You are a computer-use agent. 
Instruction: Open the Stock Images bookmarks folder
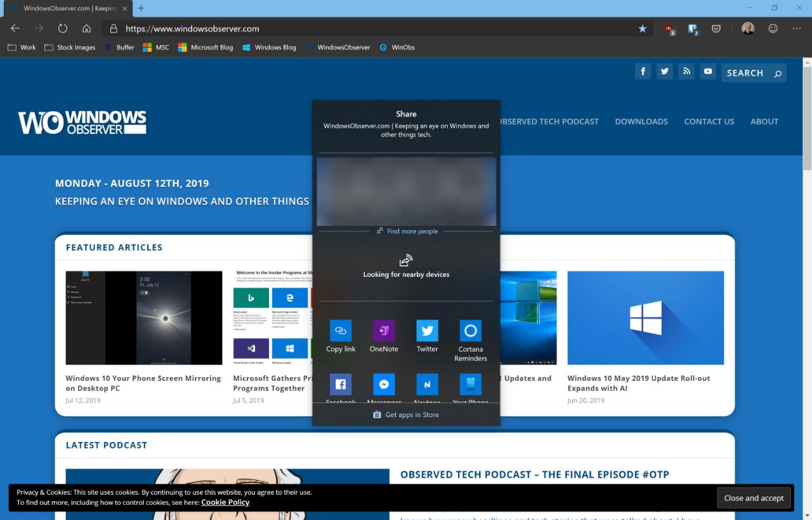tap(70, 47)
